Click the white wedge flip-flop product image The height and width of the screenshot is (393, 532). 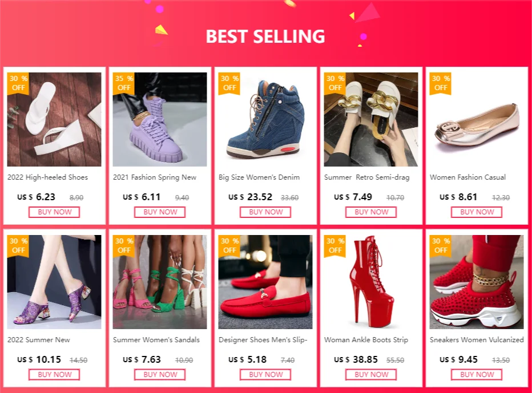coord(54,119)
